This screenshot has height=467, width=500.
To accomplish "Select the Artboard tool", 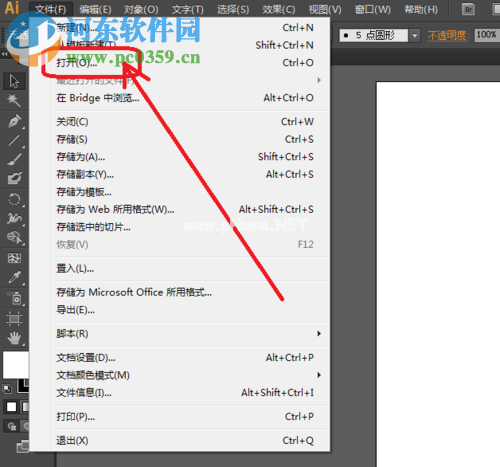I will tap(14, 319).
